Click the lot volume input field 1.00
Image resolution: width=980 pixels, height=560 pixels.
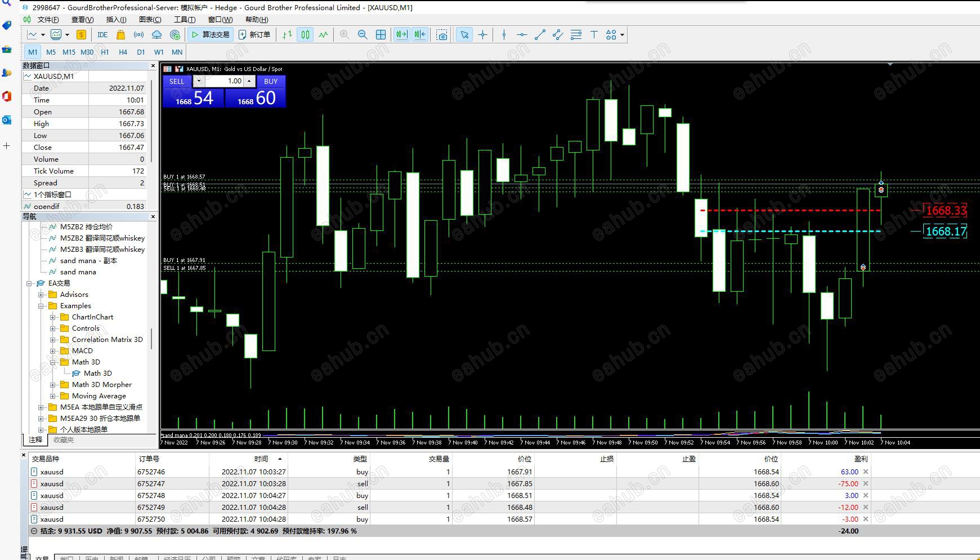[223, 81]
